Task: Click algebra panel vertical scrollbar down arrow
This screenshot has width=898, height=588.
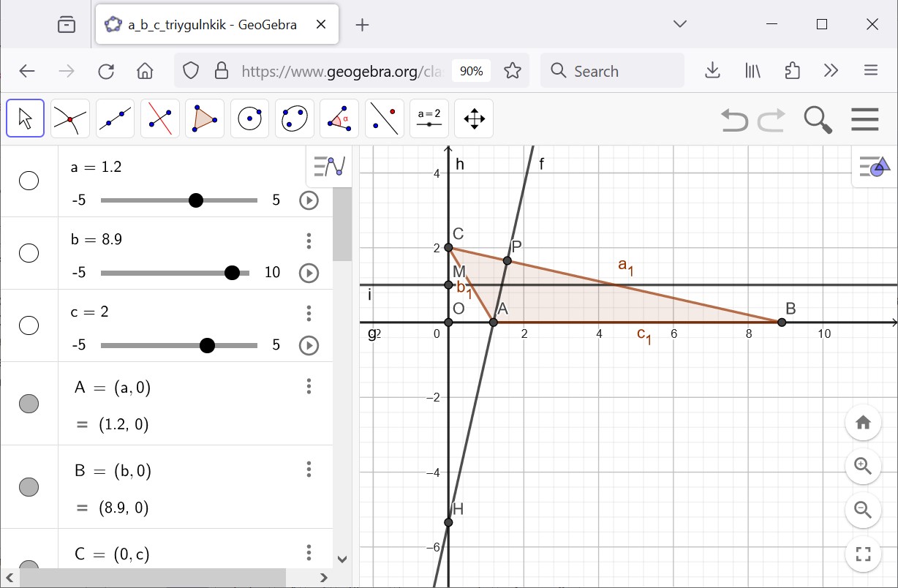Action: tap(342, 559)
